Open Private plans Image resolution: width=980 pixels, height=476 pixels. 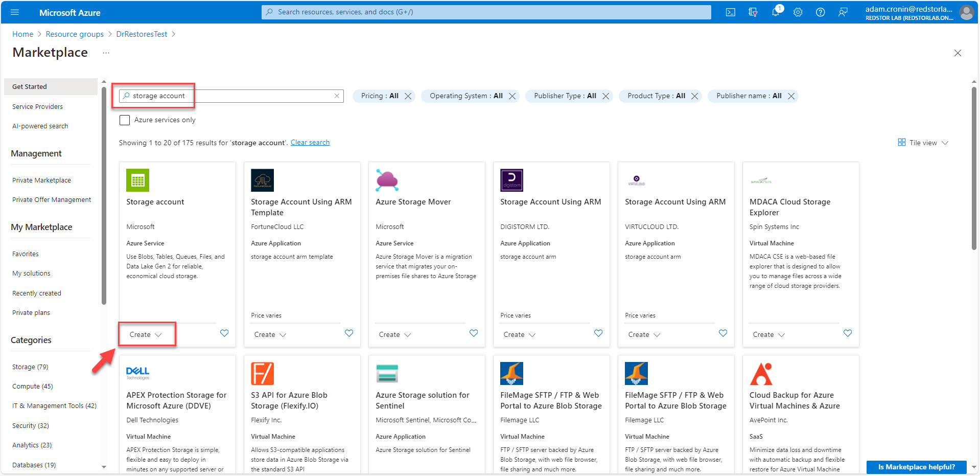(x=31, y=313)
